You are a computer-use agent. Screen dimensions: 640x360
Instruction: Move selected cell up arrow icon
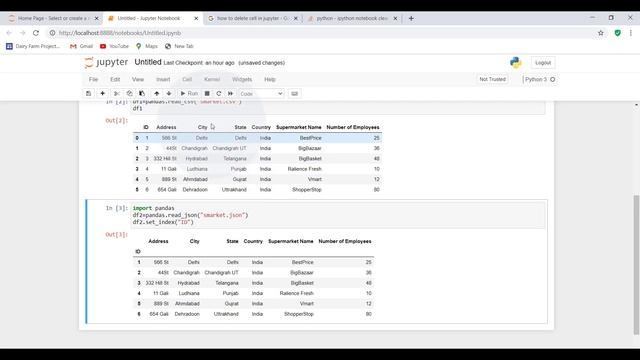click(156, 93)
